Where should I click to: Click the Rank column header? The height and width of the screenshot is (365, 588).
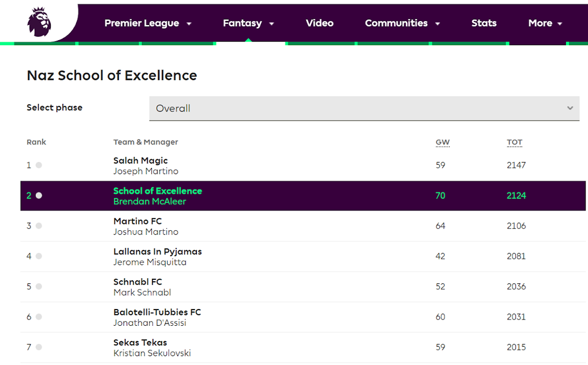(x=36, y=142)
